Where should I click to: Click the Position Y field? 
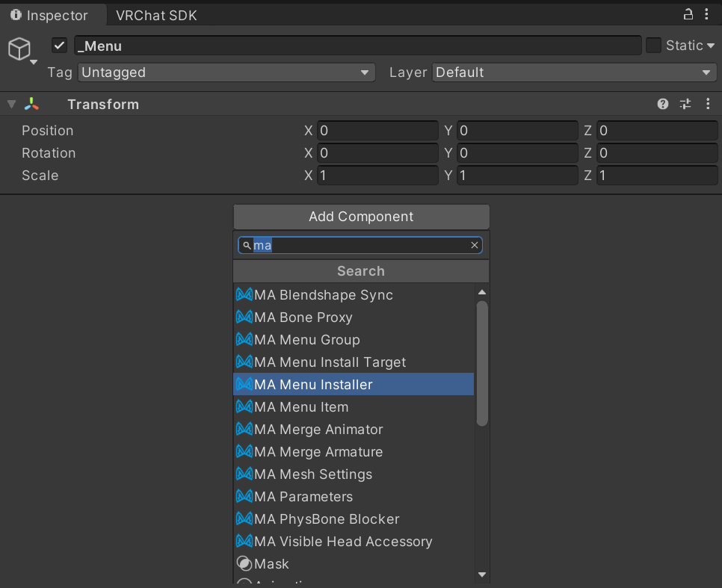(x=517, y=131)
